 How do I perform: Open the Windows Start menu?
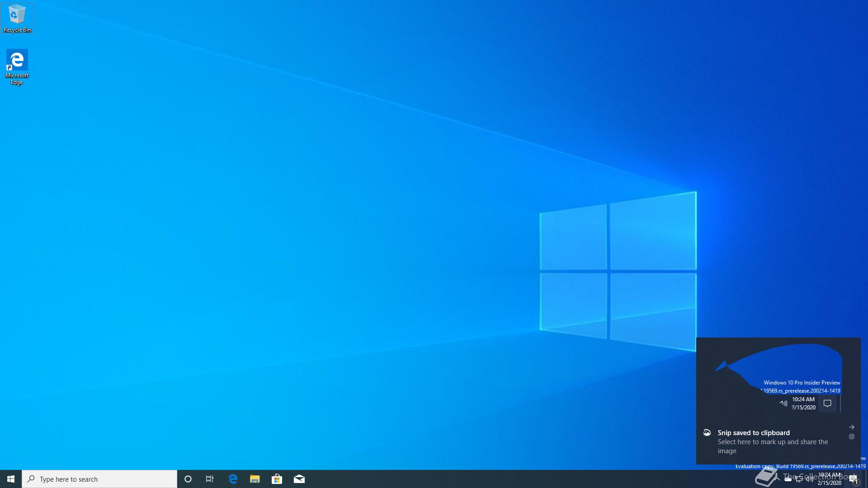coord(11,479)
